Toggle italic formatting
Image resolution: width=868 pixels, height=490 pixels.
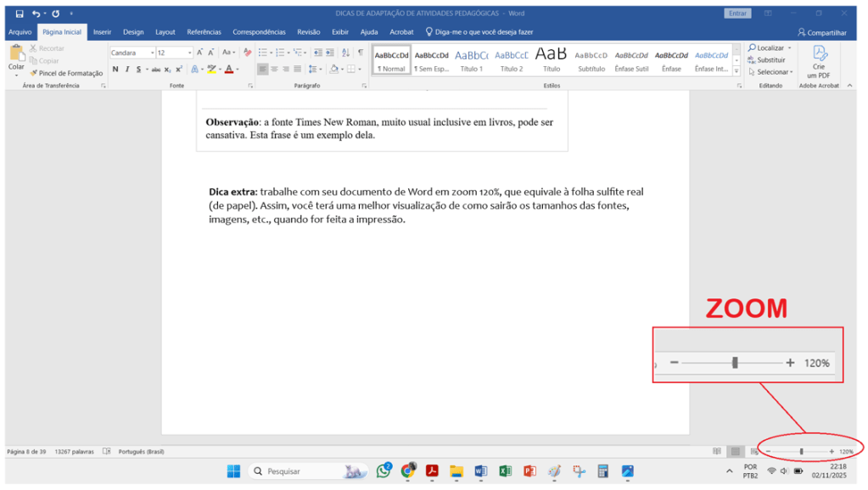(x=127, y=70)
